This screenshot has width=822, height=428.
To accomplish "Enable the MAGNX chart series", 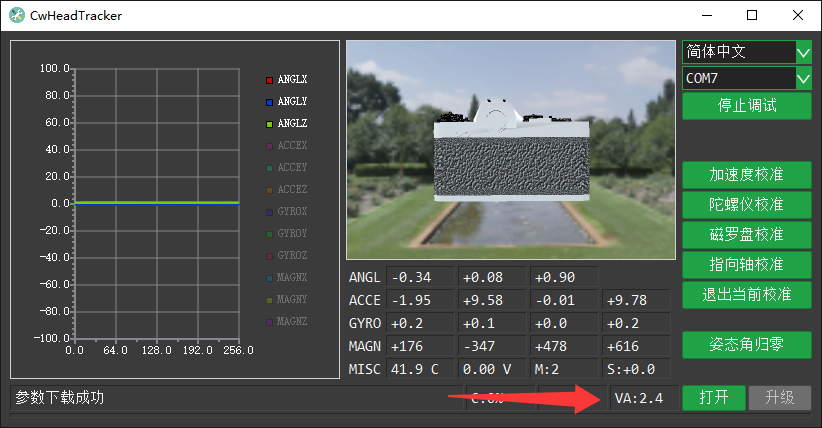I will (287, 277).
